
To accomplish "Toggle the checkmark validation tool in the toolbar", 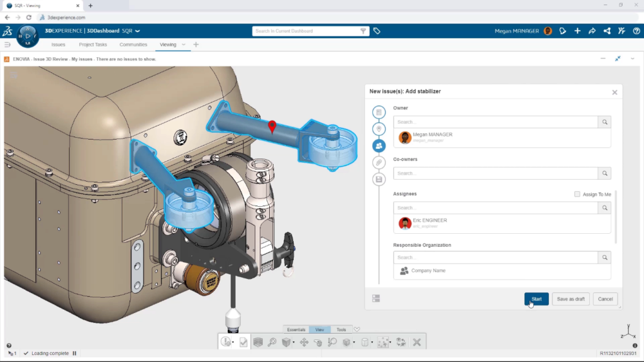I will point(243,341).
